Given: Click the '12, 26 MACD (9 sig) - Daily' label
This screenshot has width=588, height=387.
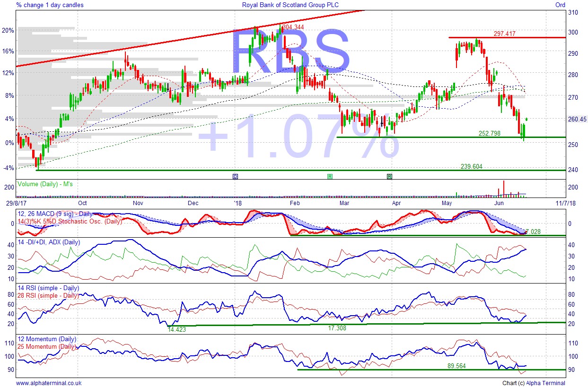Looking at the screenshot, I should point(56,215).
